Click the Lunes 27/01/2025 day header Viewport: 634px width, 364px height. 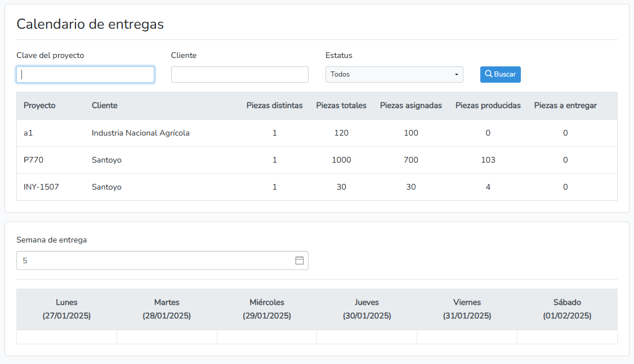66,309
